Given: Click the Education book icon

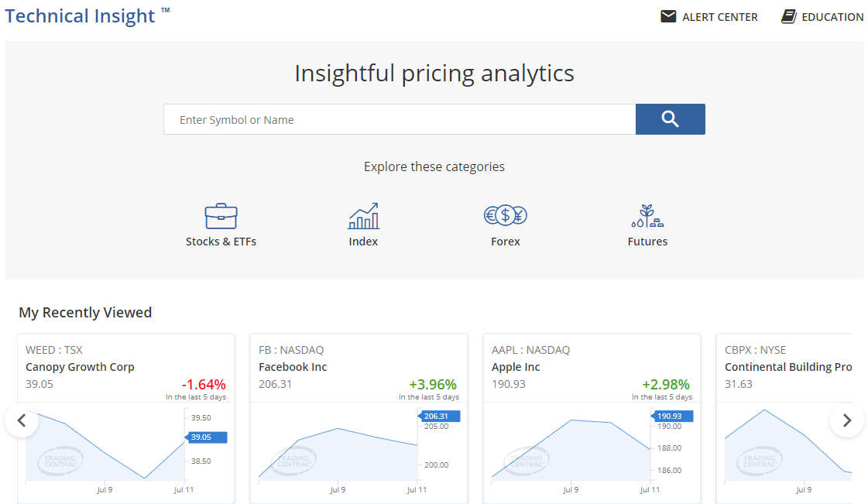Looking at the screenshot, I should click(788, 16).
